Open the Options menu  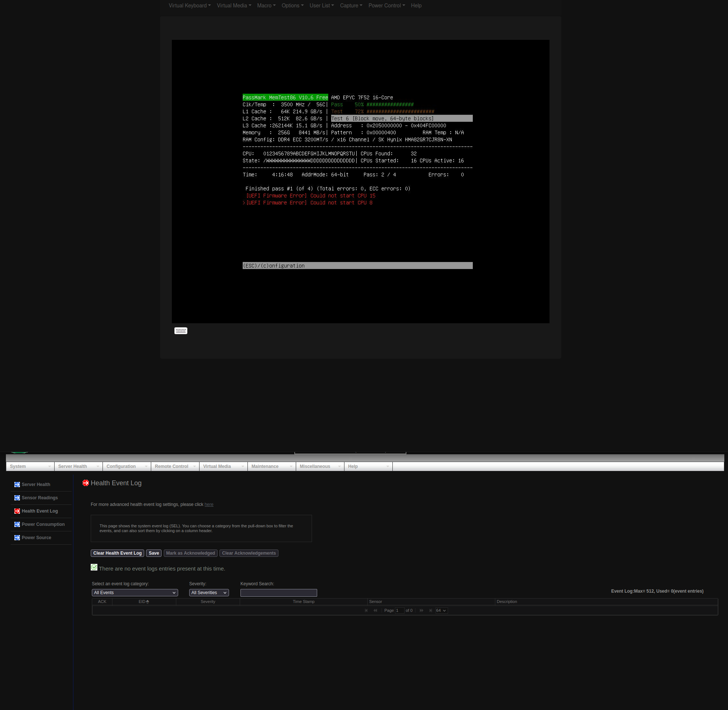[x=292, y=6]
